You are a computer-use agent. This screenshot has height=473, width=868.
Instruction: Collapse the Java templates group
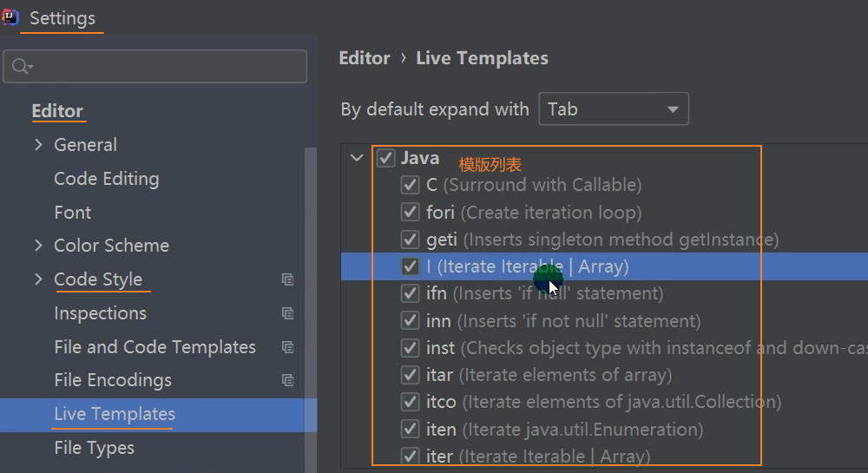(x=357, y=159)
